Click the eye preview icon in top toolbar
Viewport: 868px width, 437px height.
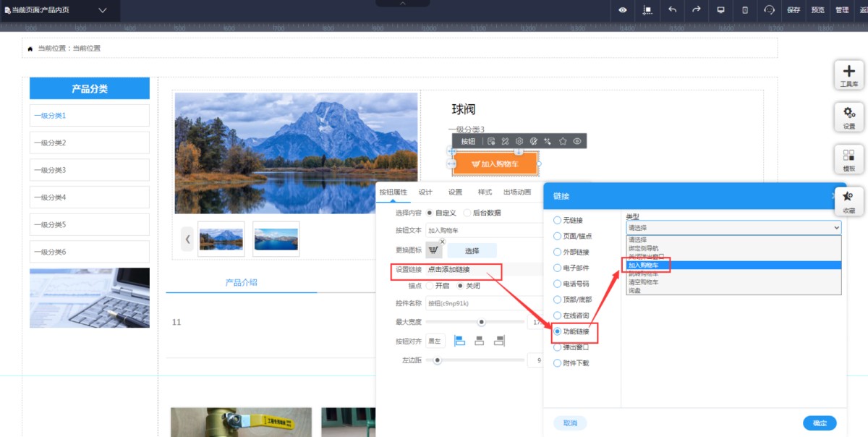pos(623,10)
